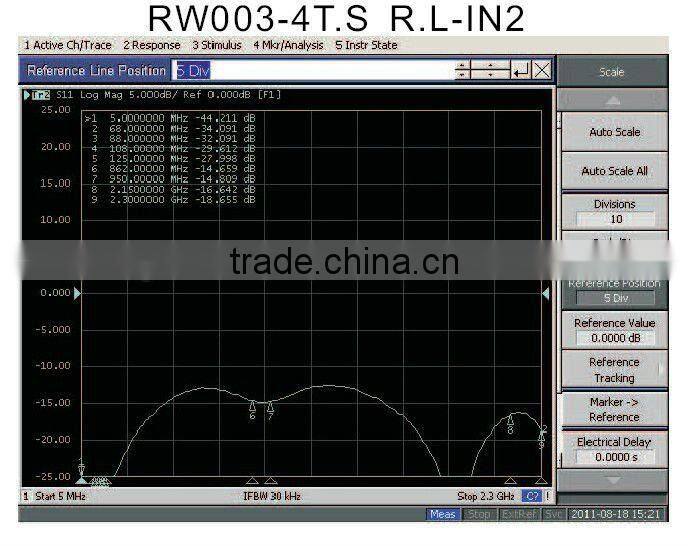Click the 25.00 top scale label
Image resolution: width=688 pixels, height=546 pixels.
[x=56, y=110]
